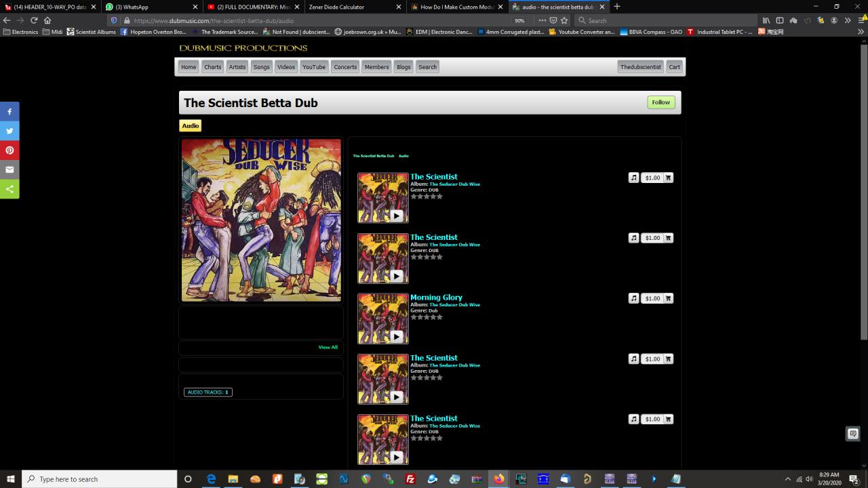Screen dimensions: 868x488
Task: Open the 90% zoom level indicator
Action: (x=519, y=20)
